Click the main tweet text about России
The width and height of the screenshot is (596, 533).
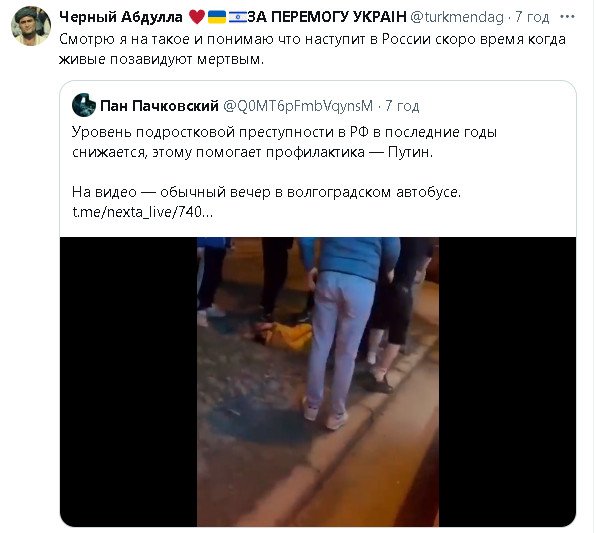coord(312,49)
